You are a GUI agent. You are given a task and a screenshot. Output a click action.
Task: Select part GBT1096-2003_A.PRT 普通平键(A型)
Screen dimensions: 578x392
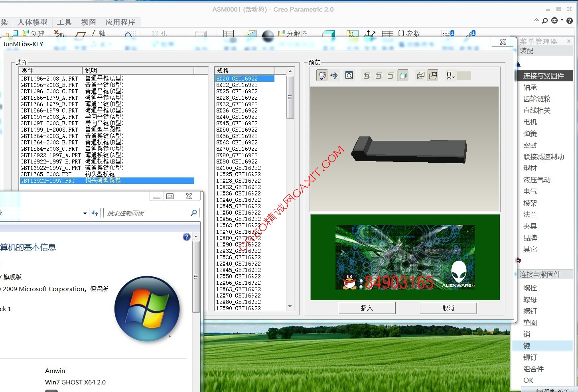click(107, 79)
